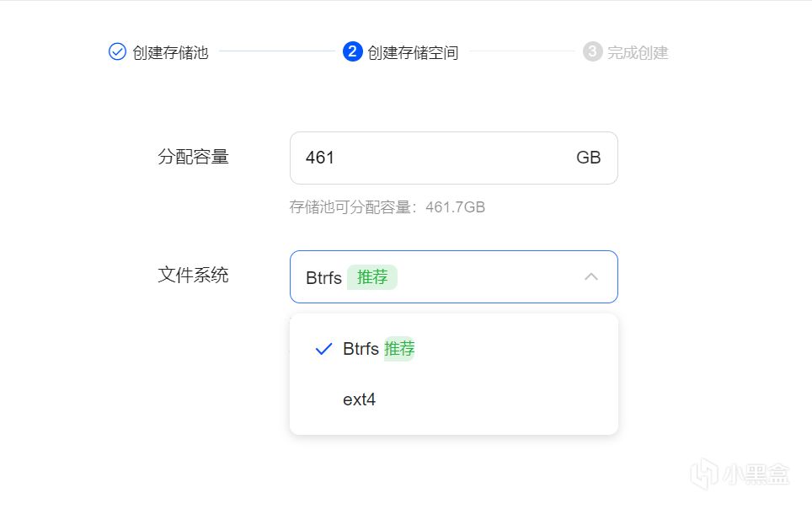The width and height of the screenshot is (812, 509).
Task: Go to the 创建存储池 step label
Action: point(170,53)
